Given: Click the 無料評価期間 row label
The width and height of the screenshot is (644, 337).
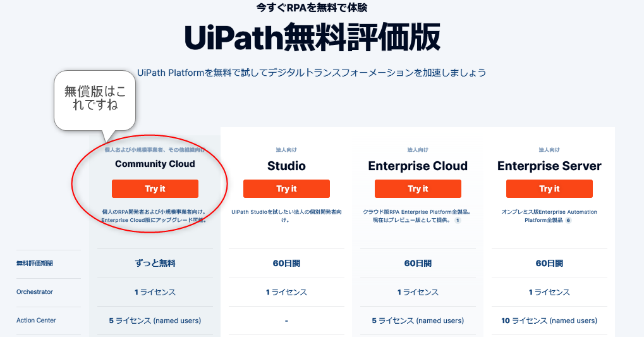Looking at the screenshot, I should [35, 264].
